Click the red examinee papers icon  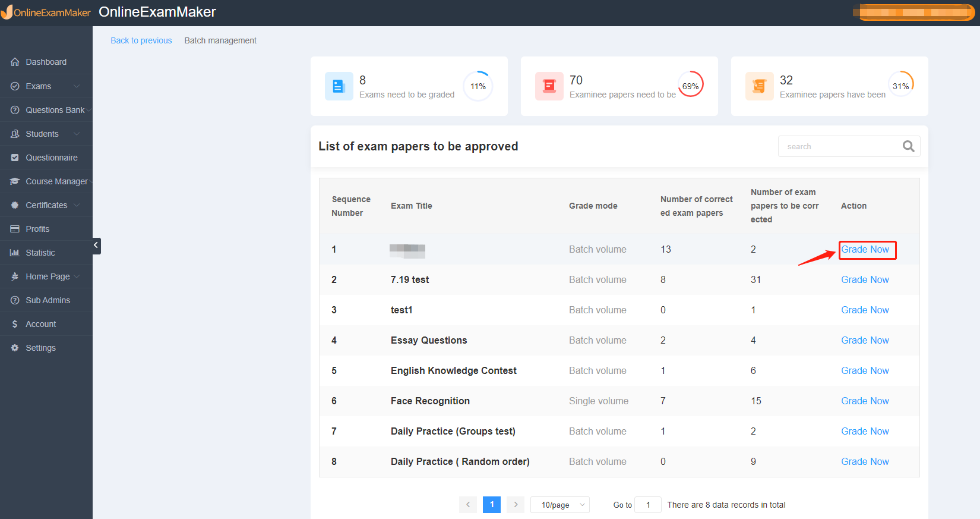(x=549, y=86)
